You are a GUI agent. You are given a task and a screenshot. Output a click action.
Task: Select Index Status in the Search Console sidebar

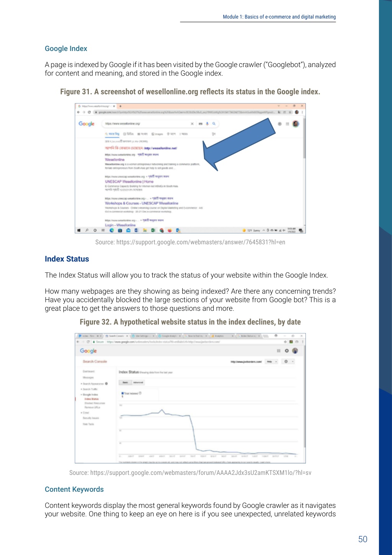click(91, 399)
